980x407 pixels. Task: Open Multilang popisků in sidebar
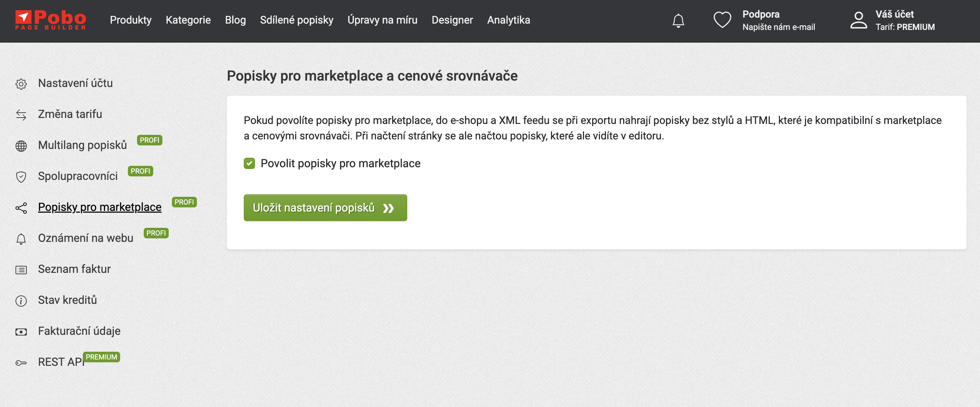coord(82,145)
